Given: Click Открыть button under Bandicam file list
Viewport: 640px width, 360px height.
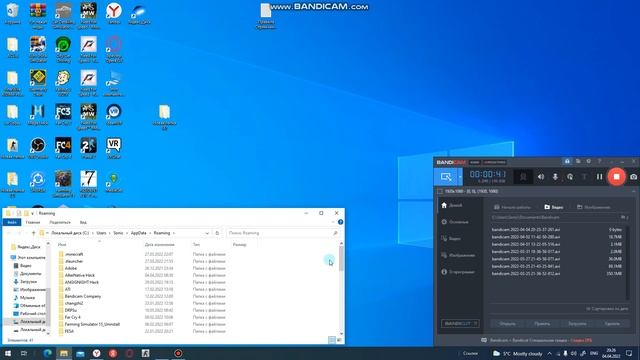Looking at the screenshot, I should [507, 323].
